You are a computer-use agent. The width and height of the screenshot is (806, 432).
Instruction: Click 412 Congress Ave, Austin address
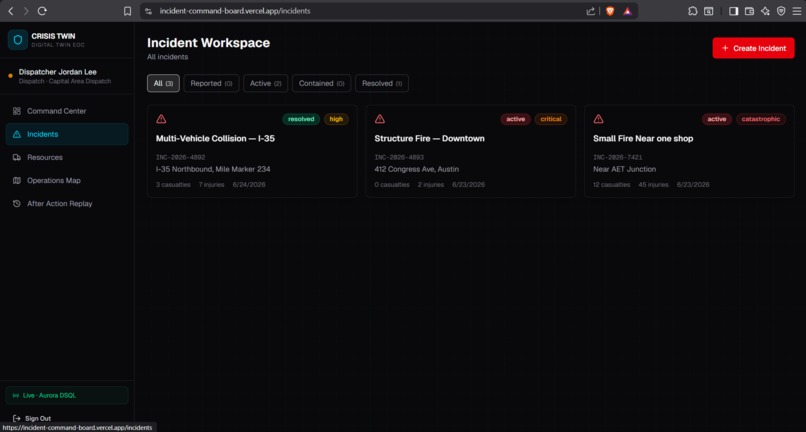(x=416, y=169)
